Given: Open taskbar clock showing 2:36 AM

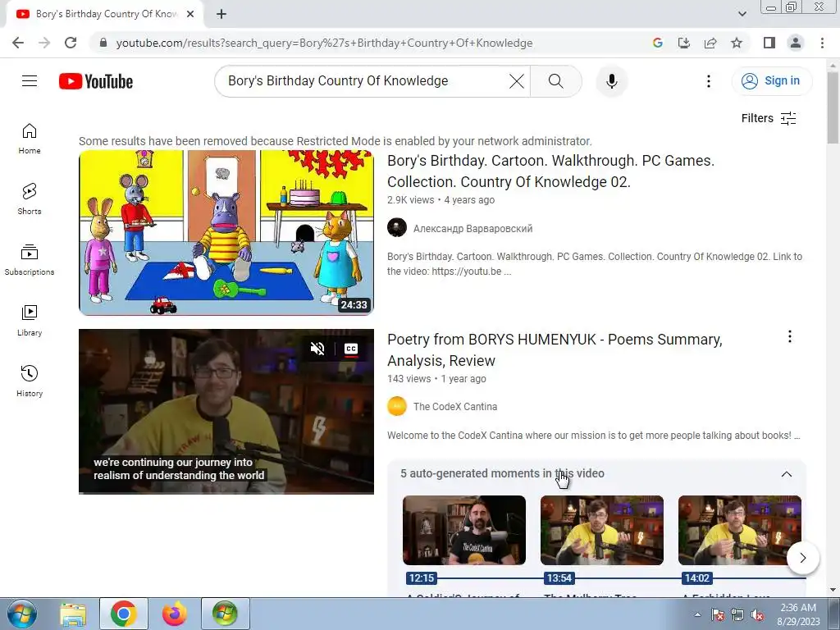Looking at the screenshot, I should coord(798,614).
